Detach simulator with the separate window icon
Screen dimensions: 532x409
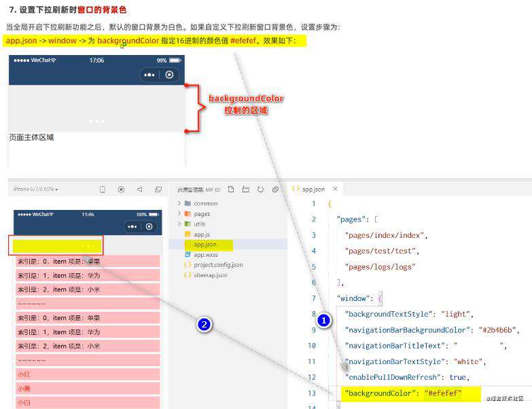coord(158,190)
